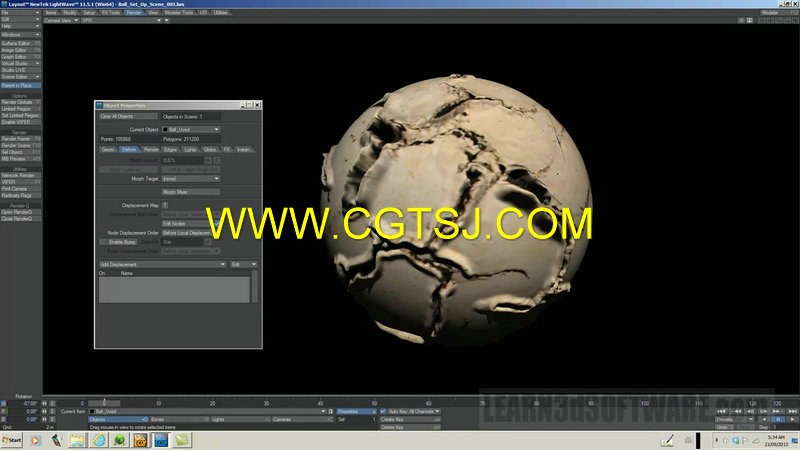Click the Displacement Map T texture button
Screen dimensions: 800x450
coord(165,205)
